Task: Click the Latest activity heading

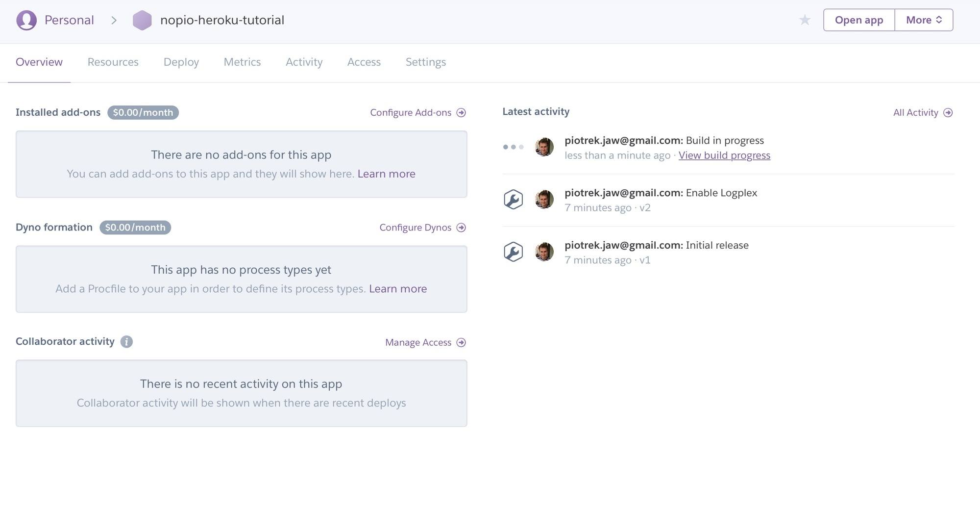Action: point(536,112)
